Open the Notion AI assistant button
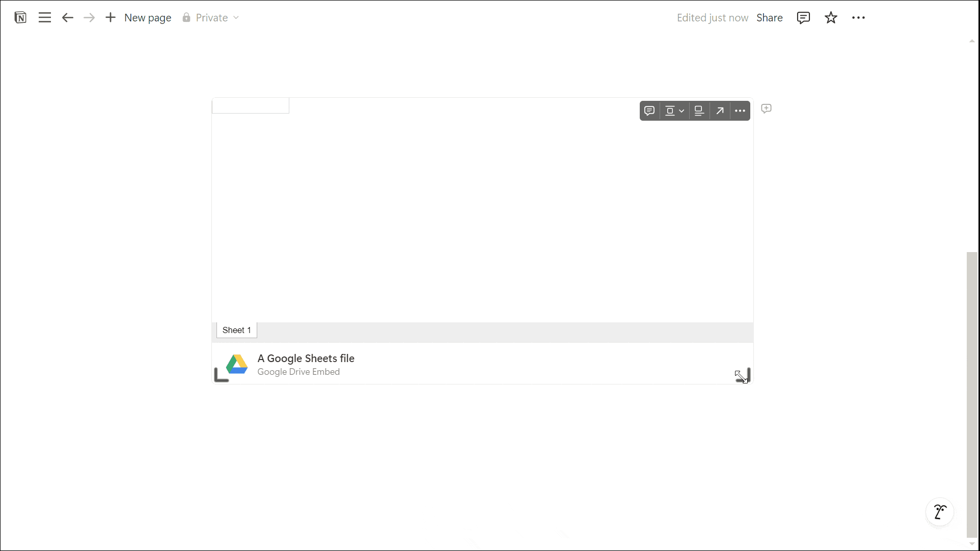 (940, 512)
